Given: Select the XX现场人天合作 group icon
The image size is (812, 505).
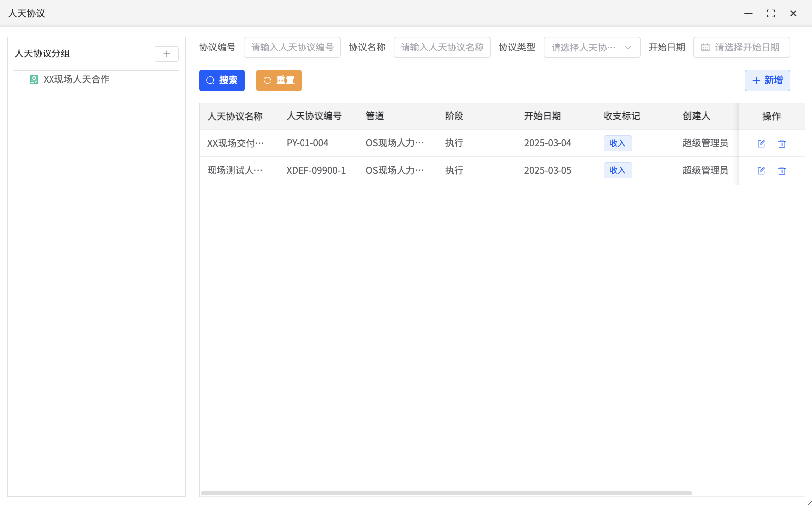Looking at the screenshot, I should (x=34, y=79).
